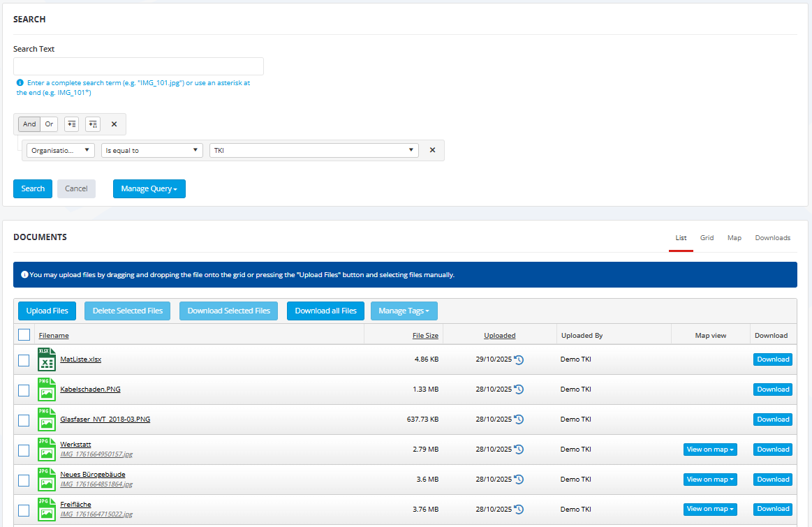Click the add condition icon in query builder
The width and height of the screenshot is (812, 527).
[x=71, y=124]
